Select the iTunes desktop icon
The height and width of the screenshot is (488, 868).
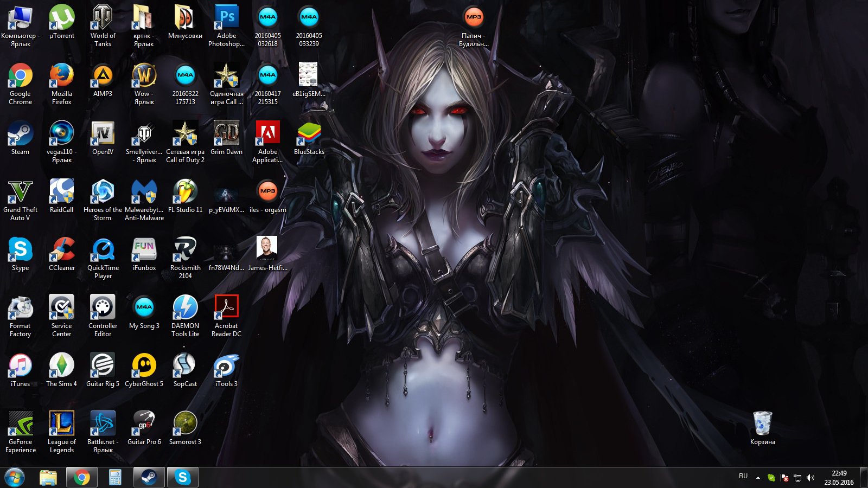click(x=20, y=365)
